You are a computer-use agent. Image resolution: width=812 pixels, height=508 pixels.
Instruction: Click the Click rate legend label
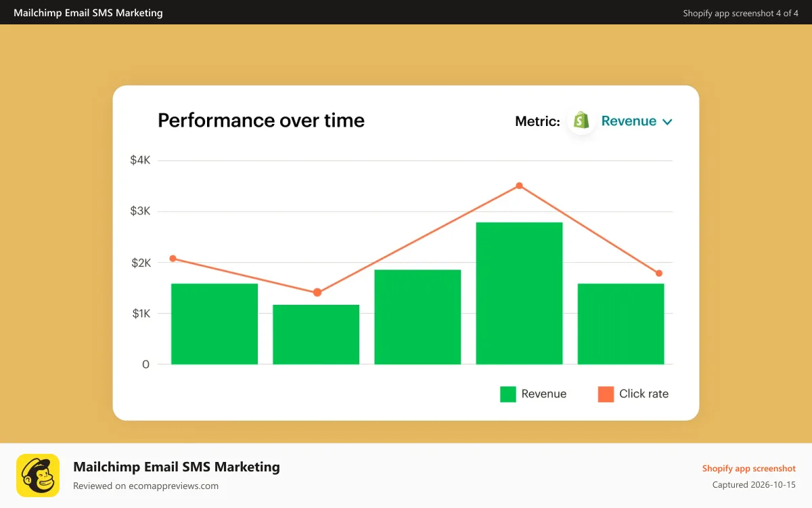(x=644, y=394)
